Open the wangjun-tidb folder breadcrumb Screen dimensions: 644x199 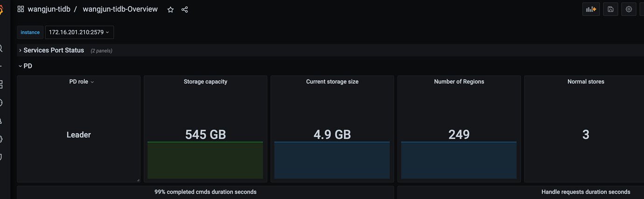[x=49, y=9]
